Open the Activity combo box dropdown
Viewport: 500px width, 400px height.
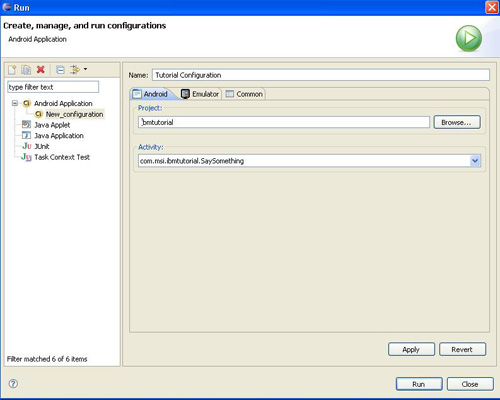point(475,161)
